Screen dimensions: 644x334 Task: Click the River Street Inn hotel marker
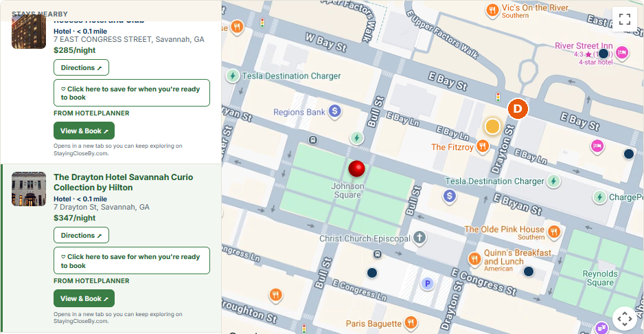click(x=622, y=53)
